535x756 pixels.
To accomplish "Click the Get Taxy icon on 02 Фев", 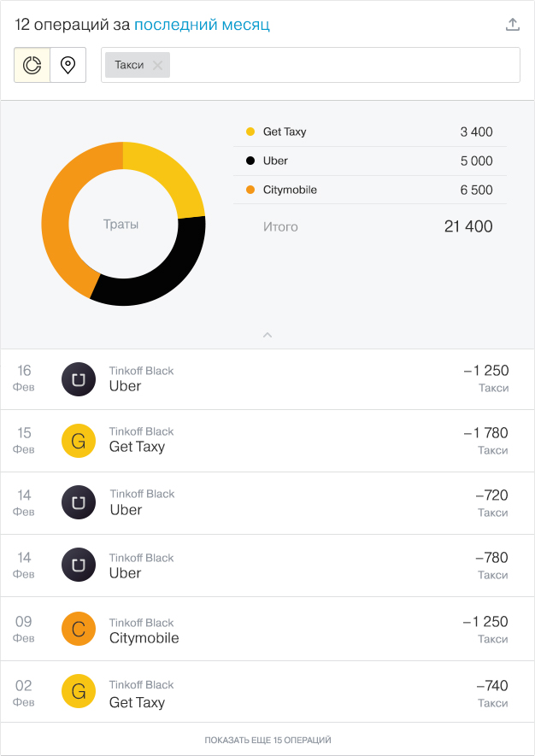I will tap(79, 691).
